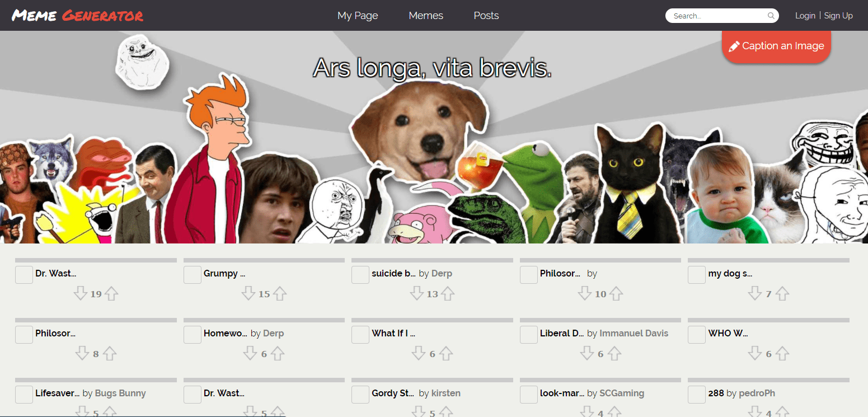Click the thumbnail beside Lifesaver meme

[24, 395]
